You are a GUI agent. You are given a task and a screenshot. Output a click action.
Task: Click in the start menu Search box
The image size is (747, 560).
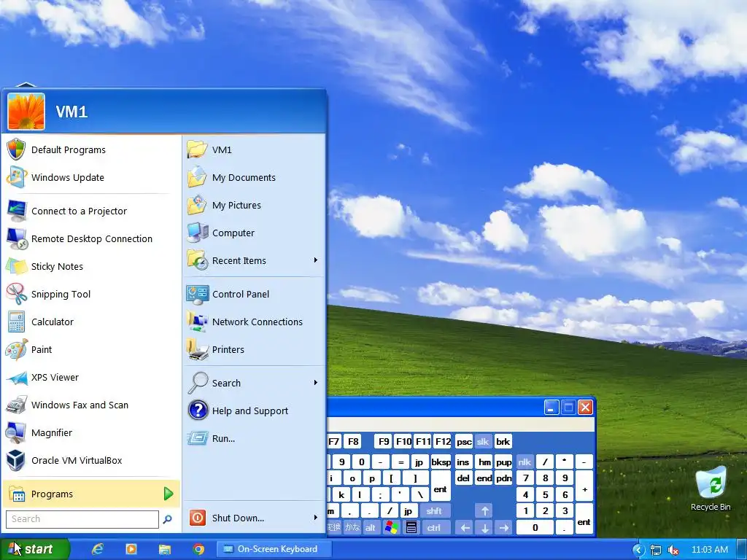pos(82,519)
